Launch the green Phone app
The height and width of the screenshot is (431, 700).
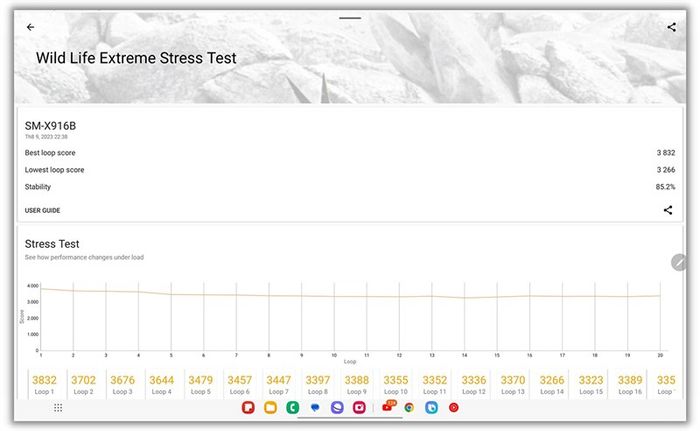(293, 408)
